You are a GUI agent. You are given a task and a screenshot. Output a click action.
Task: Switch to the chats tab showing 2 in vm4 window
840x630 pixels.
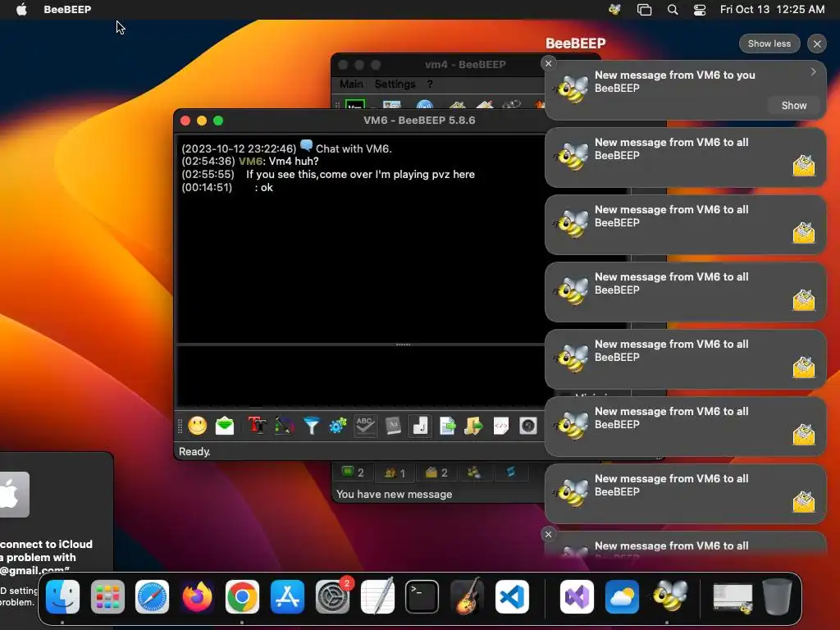[353, 472]
